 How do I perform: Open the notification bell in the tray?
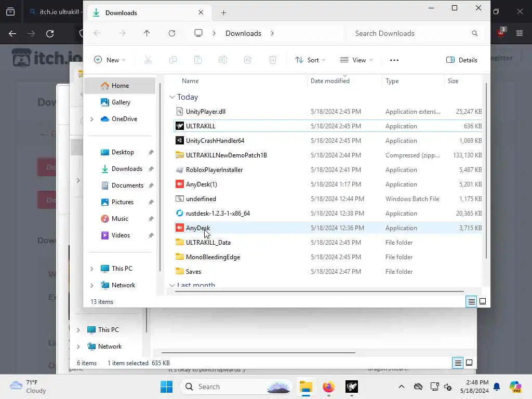click(497, 387)
